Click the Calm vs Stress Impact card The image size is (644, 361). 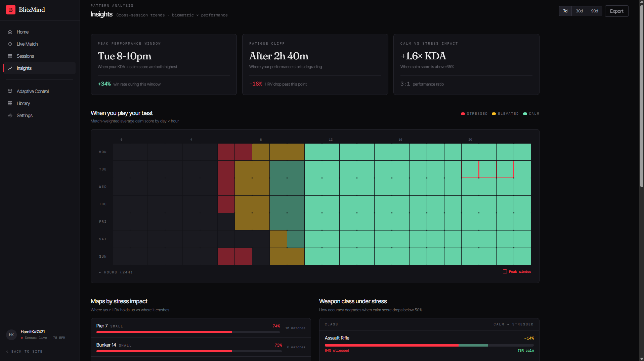pos(466,64)
